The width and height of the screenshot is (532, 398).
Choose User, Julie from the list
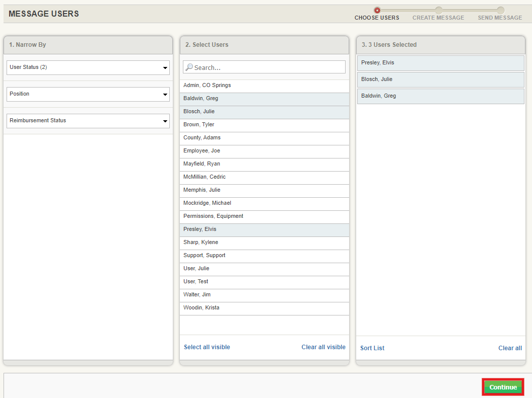[264, 269]
